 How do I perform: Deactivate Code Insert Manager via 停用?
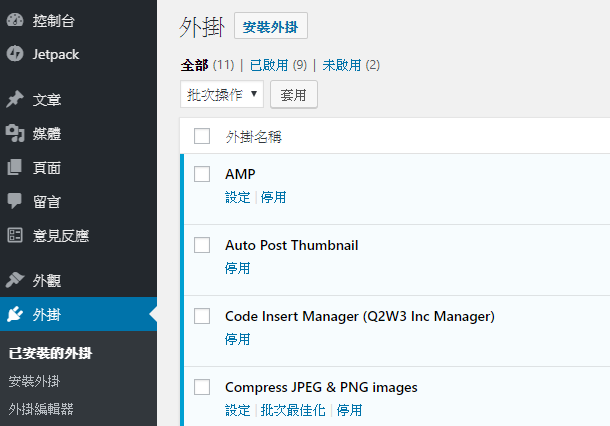tap(237, 339)
